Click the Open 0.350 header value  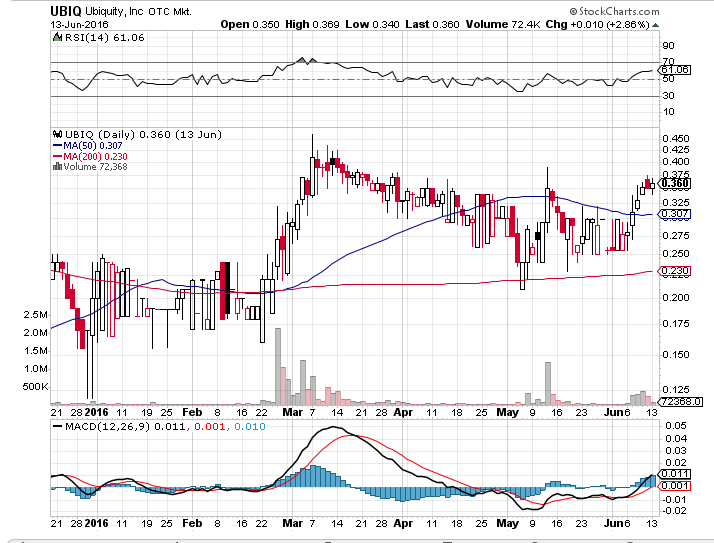250,25
